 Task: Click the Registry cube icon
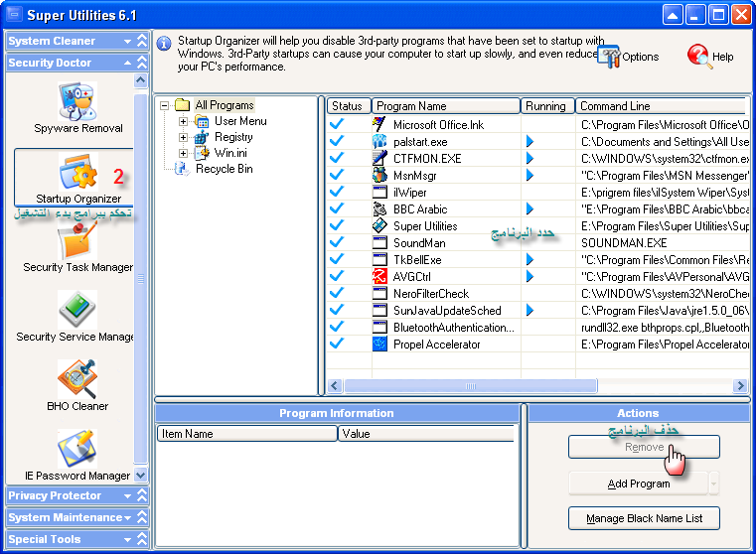pyautogui.click(x=202, y=137)
